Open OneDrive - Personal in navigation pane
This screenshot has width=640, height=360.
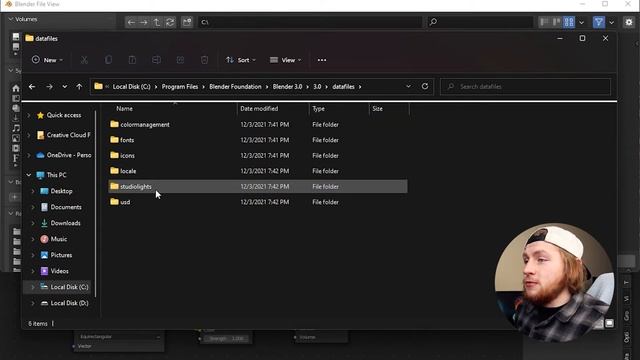pyautogui.click(x=68, y=155)
